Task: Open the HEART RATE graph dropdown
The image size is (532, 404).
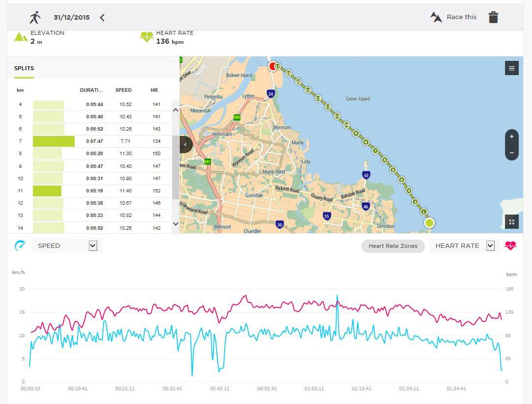Action: [490, 246]
